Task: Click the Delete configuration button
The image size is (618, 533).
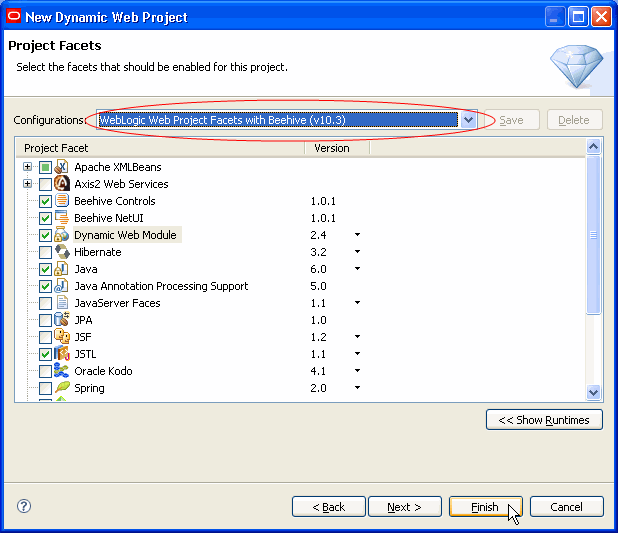Action: (x=575, y=120)
